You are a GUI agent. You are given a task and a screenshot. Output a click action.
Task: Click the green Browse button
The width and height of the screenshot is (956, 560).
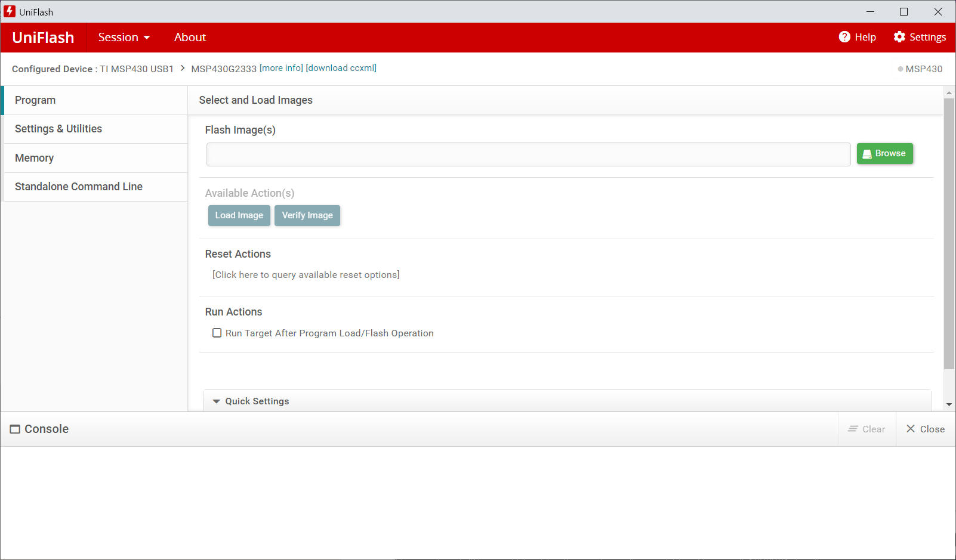884,153
